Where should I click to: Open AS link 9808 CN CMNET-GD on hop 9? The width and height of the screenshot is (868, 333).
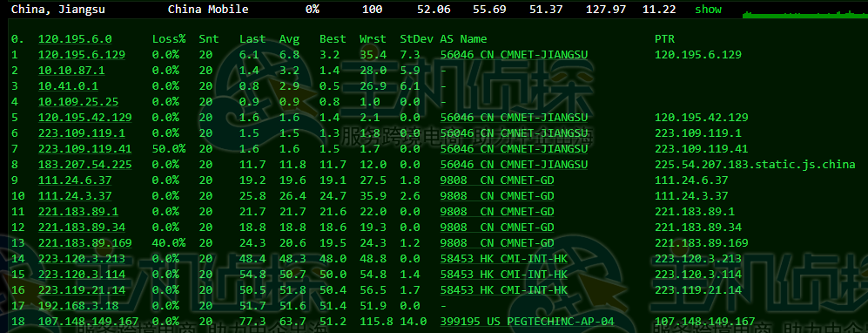click(x=497, y=180)
